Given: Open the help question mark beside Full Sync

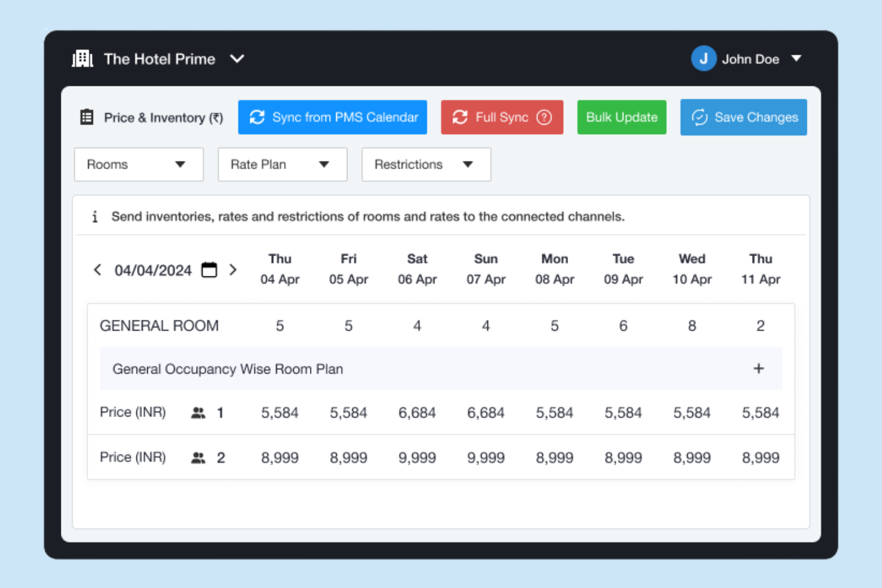Looking at the screenshot, I should tap(545, 117).
